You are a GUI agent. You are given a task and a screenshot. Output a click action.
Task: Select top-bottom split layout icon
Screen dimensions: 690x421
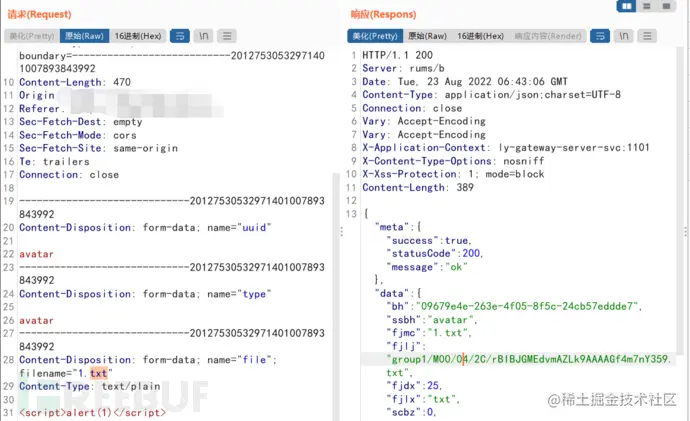pos(646,6)
